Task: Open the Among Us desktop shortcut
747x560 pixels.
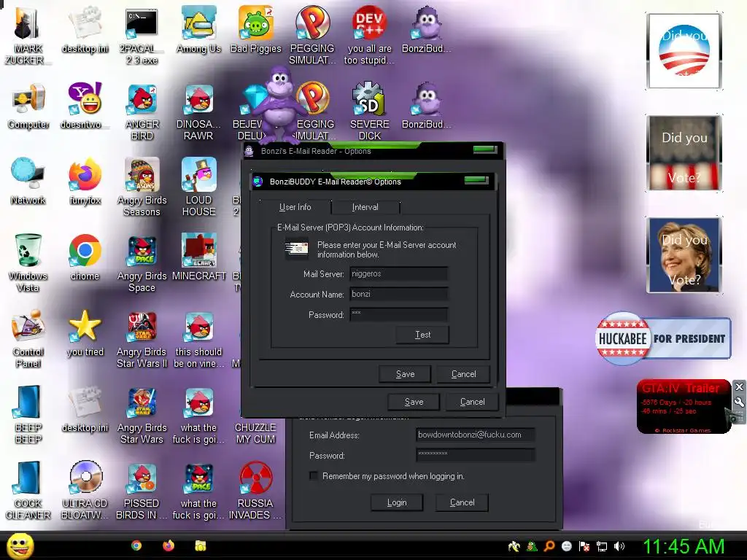Action: coord(198,30)
